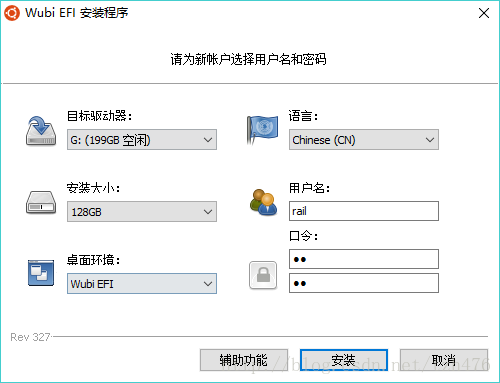Click the Rev 327 version label
The image size is (500, 383).
pyautogui.click(x=30, y=337)
